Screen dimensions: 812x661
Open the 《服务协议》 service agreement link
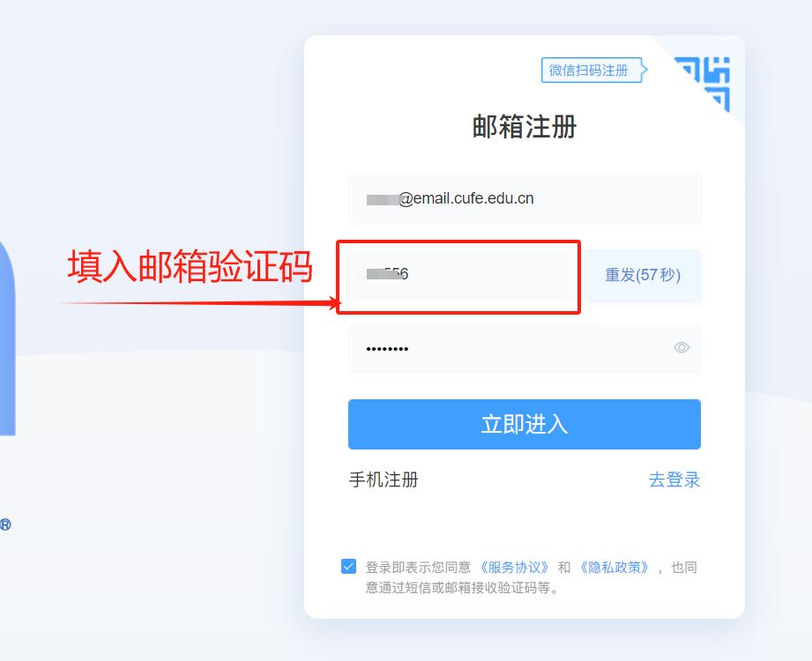(x=513, y=568)
